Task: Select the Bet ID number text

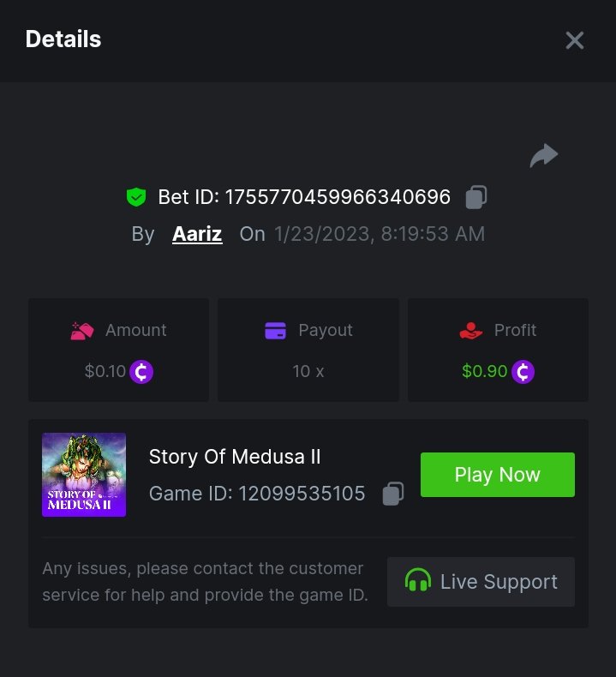Action: click(x=338, y=197)
